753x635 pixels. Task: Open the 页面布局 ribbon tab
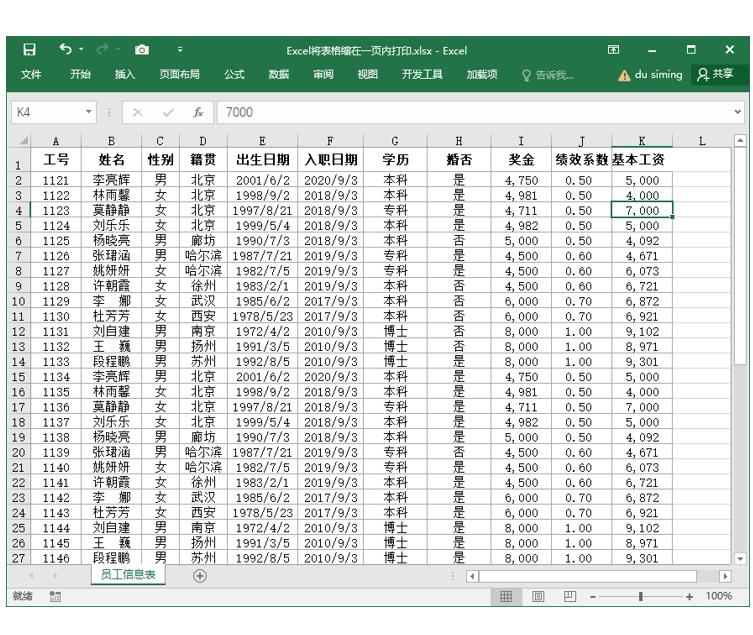(x=180, y=74)
